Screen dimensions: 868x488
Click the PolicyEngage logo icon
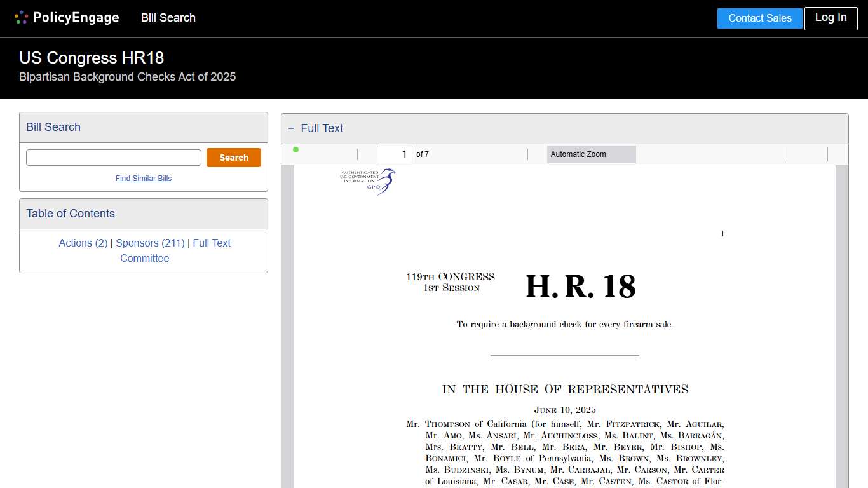tap(21, 17)
